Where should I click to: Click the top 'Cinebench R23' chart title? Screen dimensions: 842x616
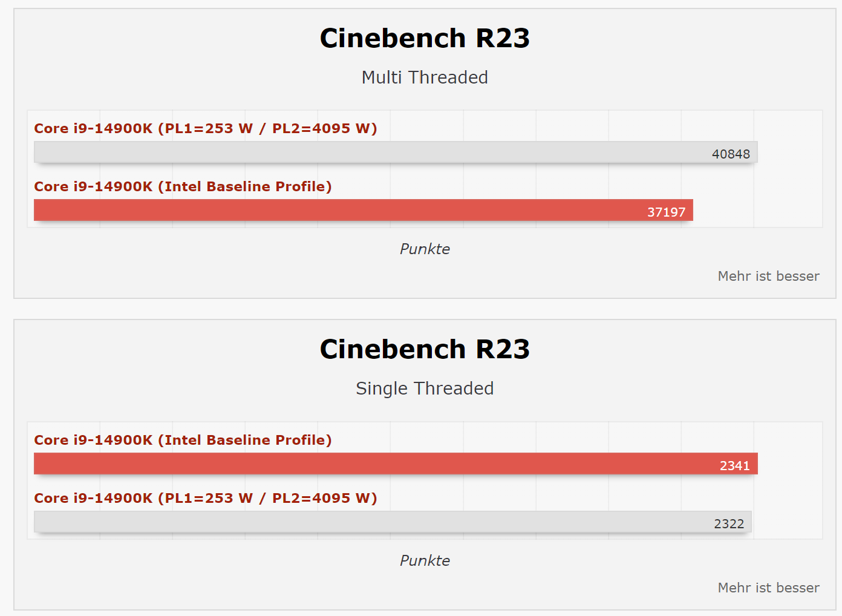click(425, 38)
